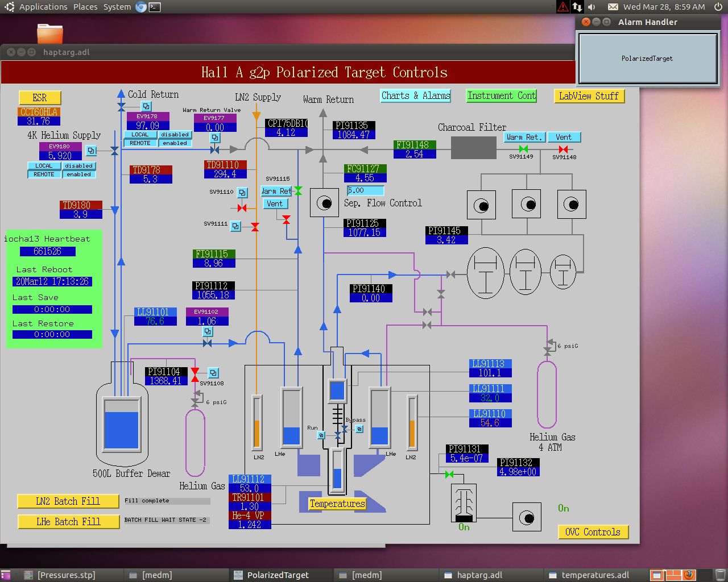The width and height of the screenshot is (728, 582).
Task: Click the red SV91148 valve symbol
Action: (563, 149)
